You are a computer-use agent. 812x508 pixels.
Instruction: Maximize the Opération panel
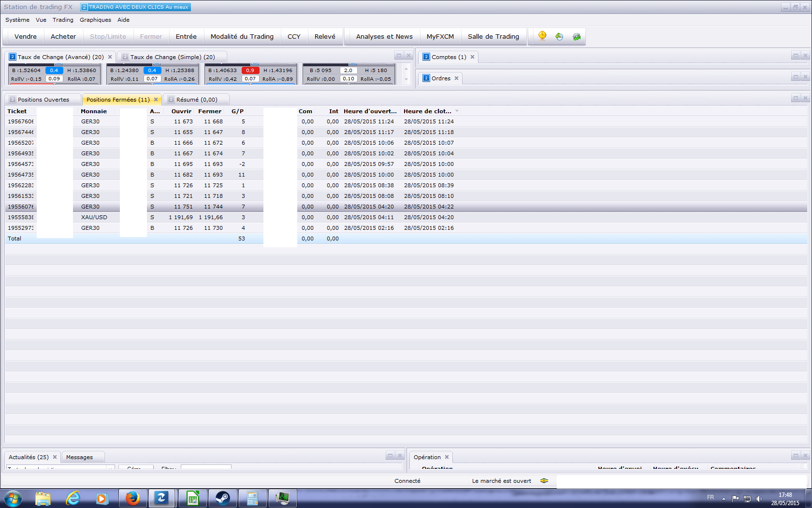(x=795, y=456)
